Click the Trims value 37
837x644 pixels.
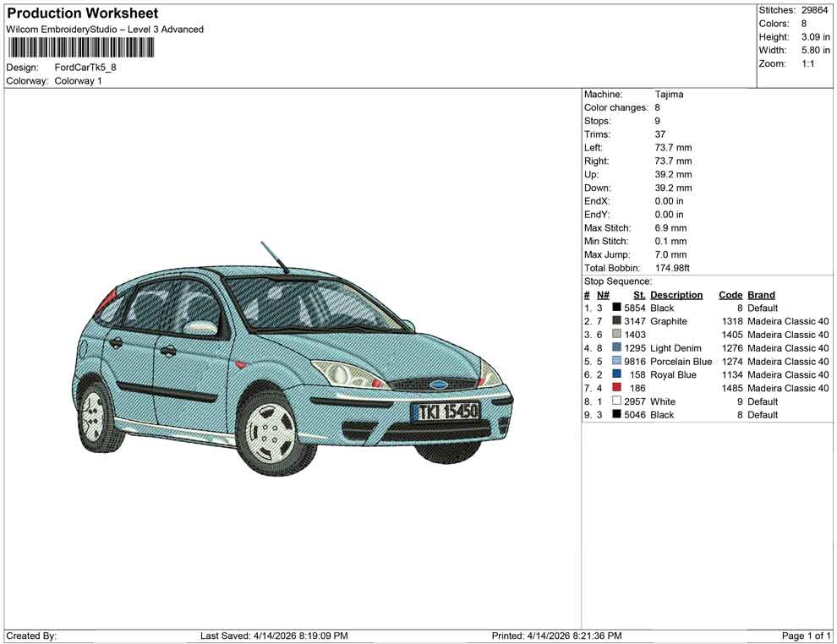pos(660,134)
